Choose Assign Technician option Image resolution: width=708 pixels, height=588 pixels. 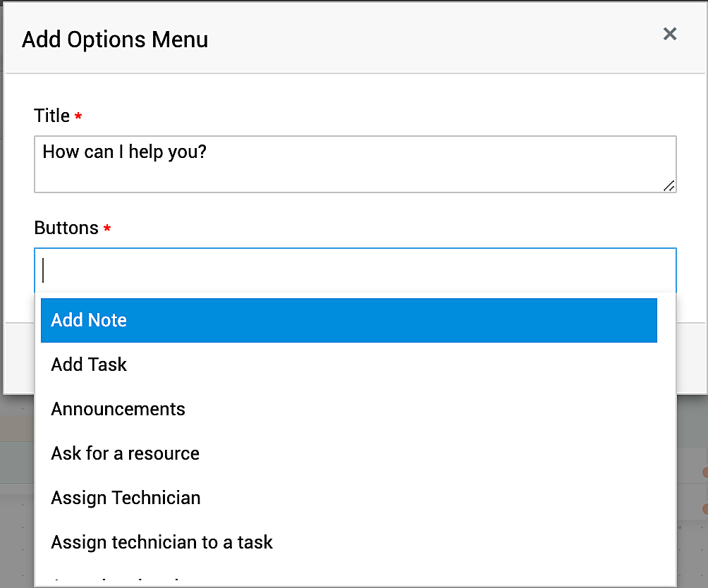pos(348,498)
